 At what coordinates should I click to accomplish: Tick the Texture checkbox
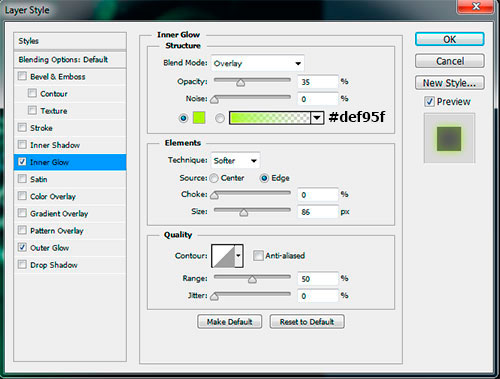(x=32, y=110)
